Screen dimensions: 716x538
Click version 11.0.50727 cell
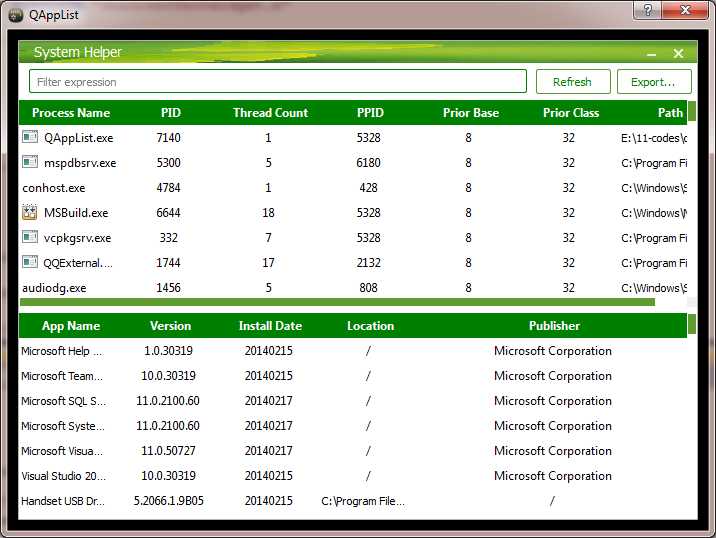point(168,451)
